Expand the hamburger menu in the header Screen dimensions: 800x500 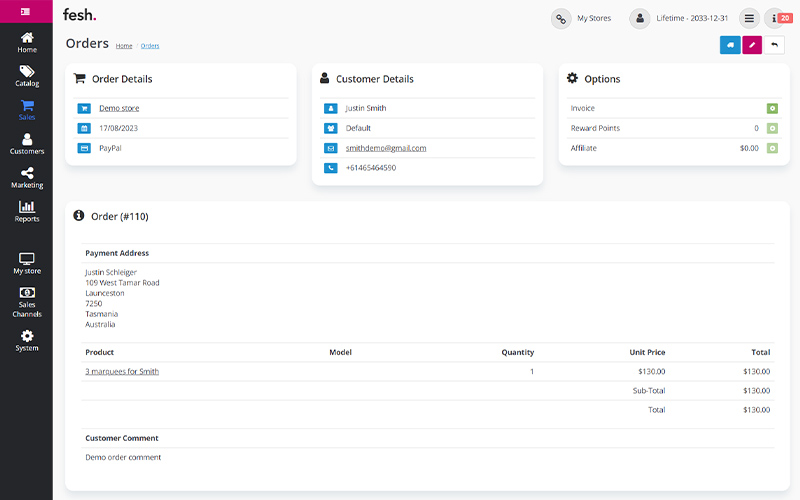(749, 18)
